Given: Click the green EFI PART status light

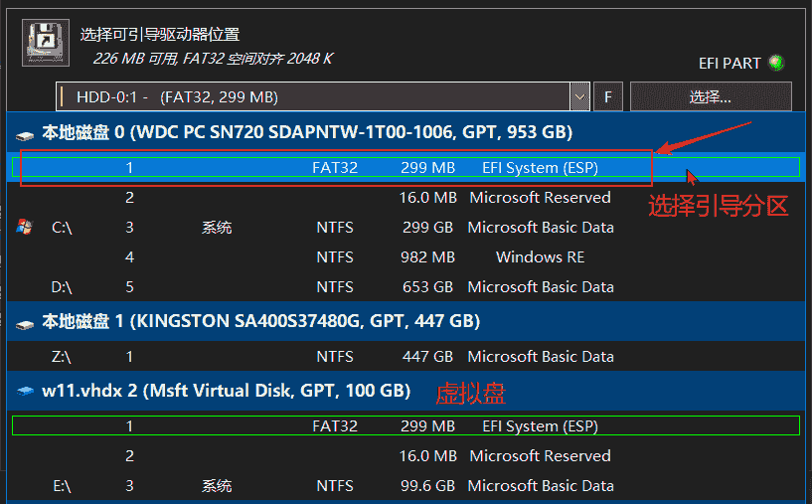Looking at the screenshot, I should [775, 63].
